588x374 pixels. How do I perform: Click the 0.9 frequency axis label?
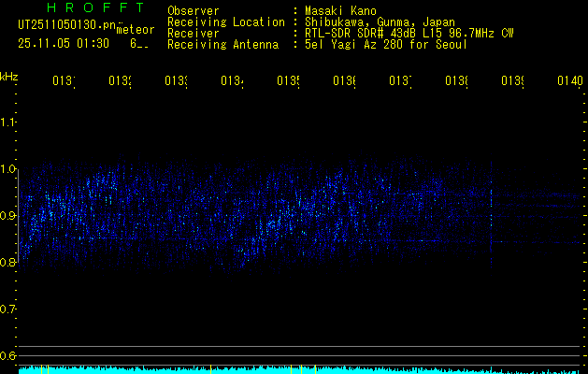[x=8, y=216]
